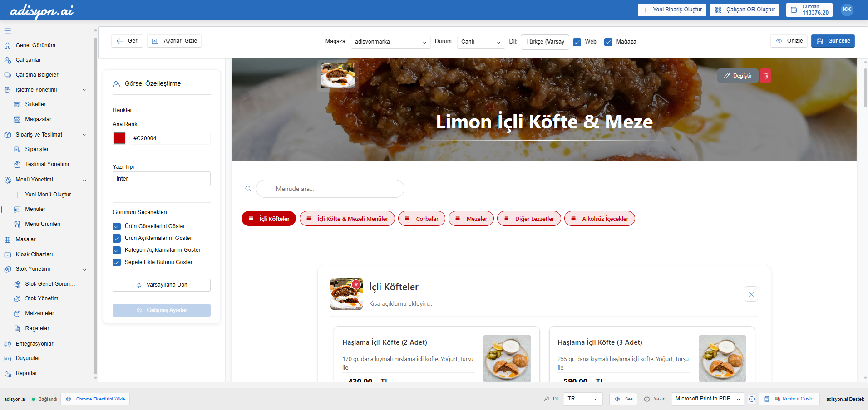Close the İçli Köfteler category with X icon

pyautogui.click(x=751, y=294)
